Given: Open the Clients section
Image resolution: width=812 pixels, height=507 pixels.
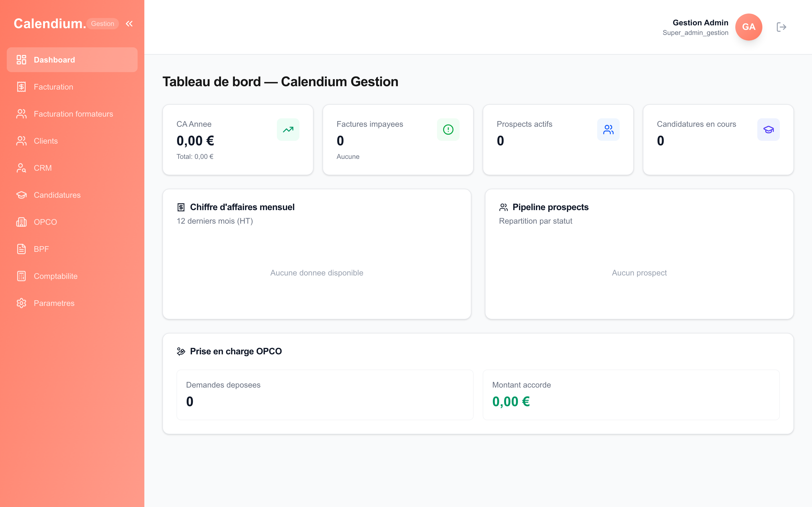Looking at the screenshot, I should [46, 141].
